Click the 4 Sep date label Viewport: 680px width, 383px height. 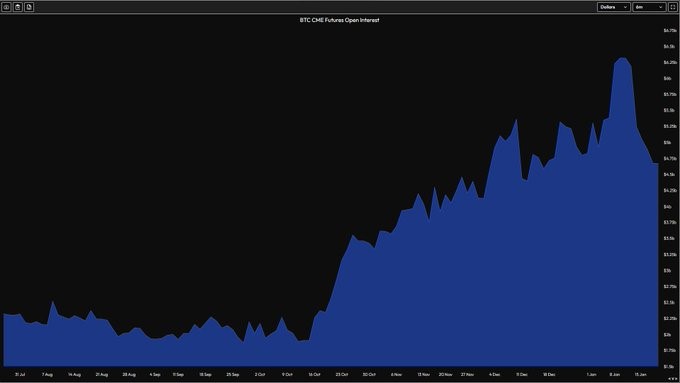pos(155,374)
